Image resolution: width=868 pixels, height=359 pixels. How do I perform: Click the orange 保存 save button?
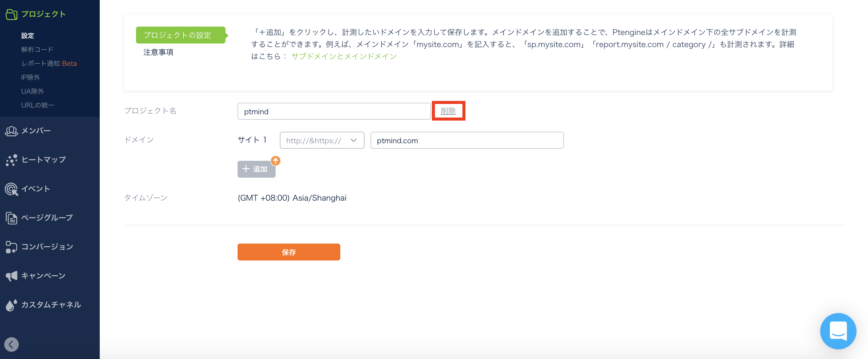coord(289,252)
